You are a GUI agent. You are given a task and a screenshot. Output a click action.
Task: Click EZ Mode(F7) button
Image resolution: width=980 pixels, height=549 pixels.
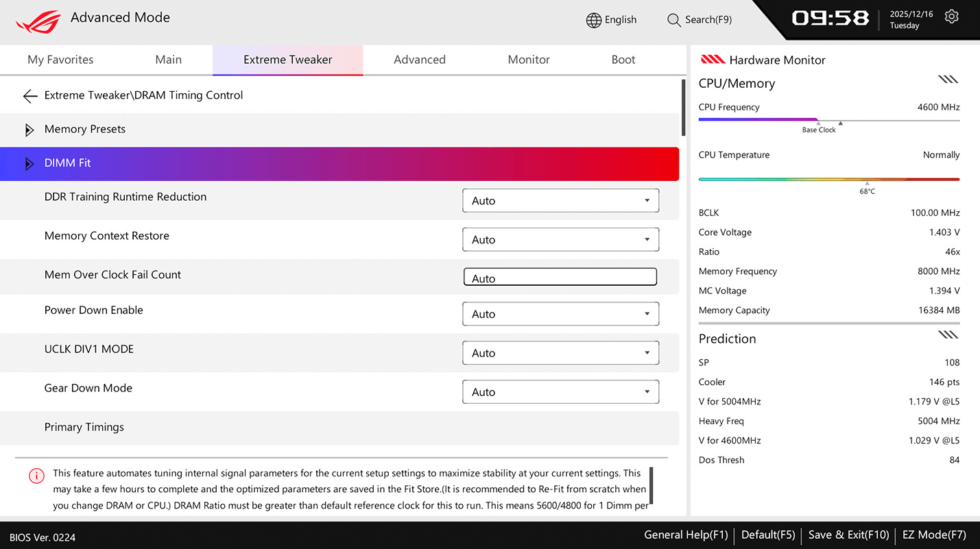point(933,535)
